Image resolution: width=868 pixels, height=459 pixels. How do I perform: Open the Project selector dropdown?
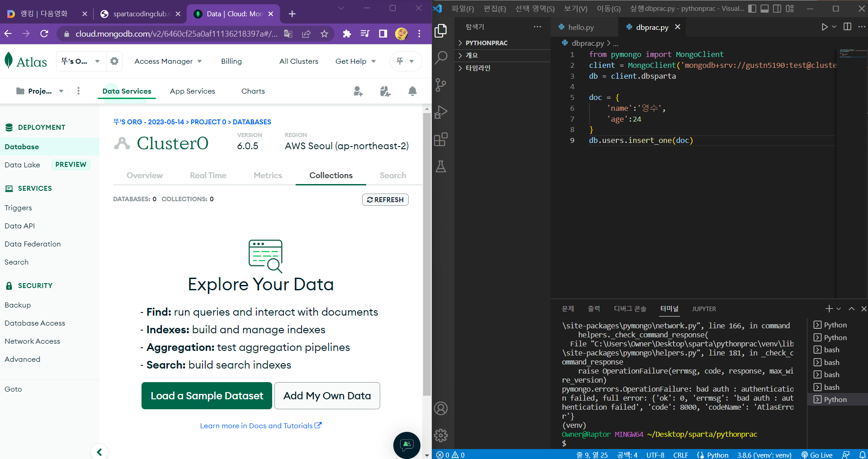pyautogui.click(x=40, y=91)
